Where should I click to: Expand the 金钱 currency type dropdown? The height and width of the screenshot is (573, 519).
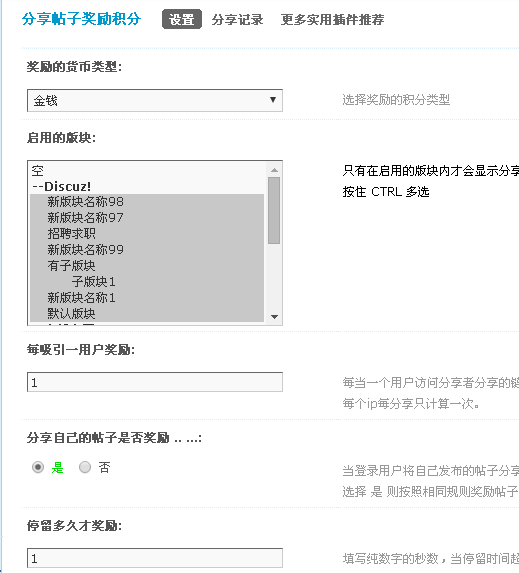[155, 100]
